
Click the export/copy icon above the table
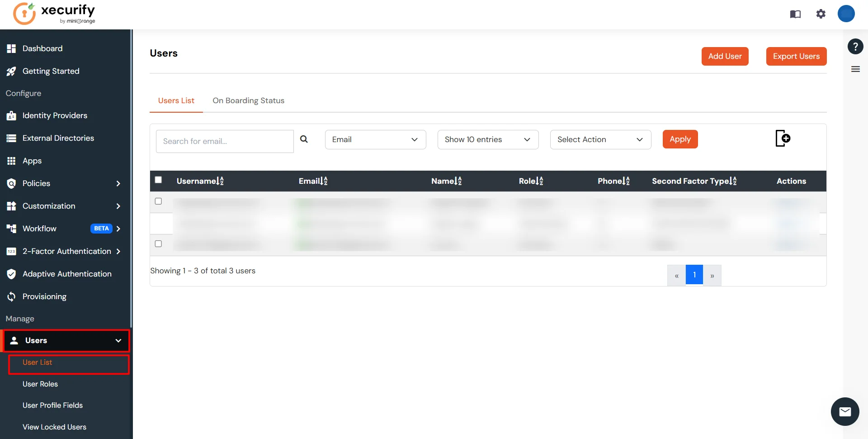tap(783, 138)
